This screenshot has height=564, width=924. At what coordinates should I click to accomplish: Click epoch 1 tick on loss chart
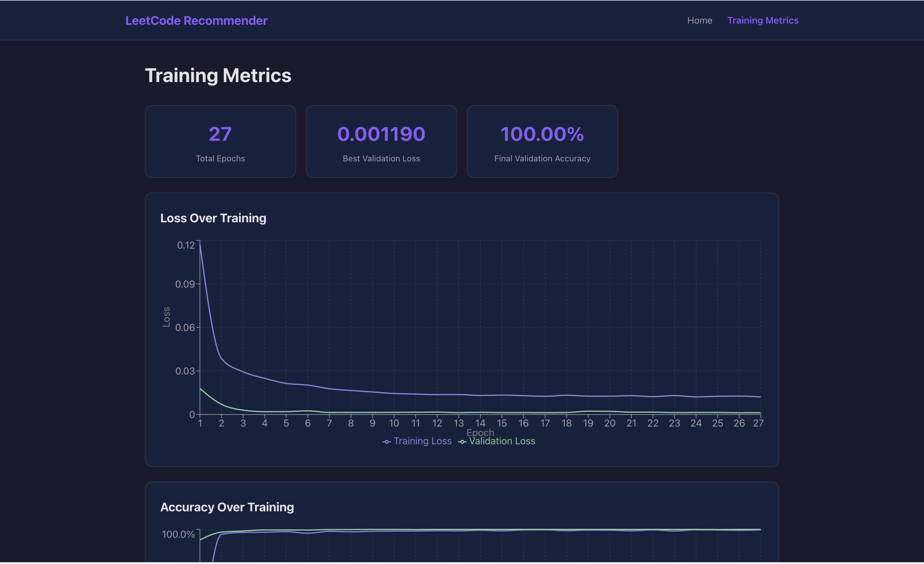(x=200, y=423)
